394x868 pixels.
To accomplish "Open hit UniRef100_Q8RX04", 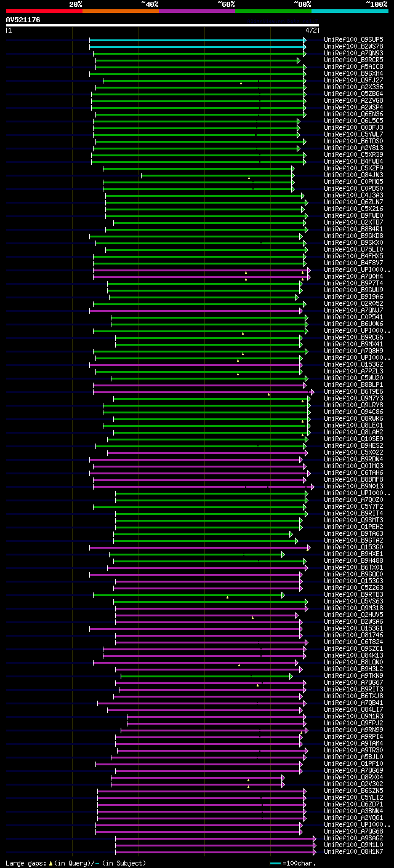I will 353,778.
